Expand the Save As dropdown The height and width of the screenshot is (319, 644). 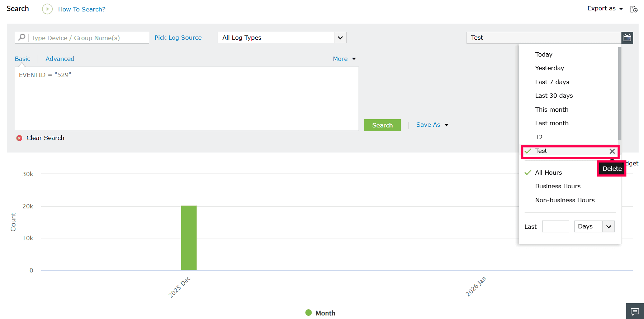tap(432, 125)
